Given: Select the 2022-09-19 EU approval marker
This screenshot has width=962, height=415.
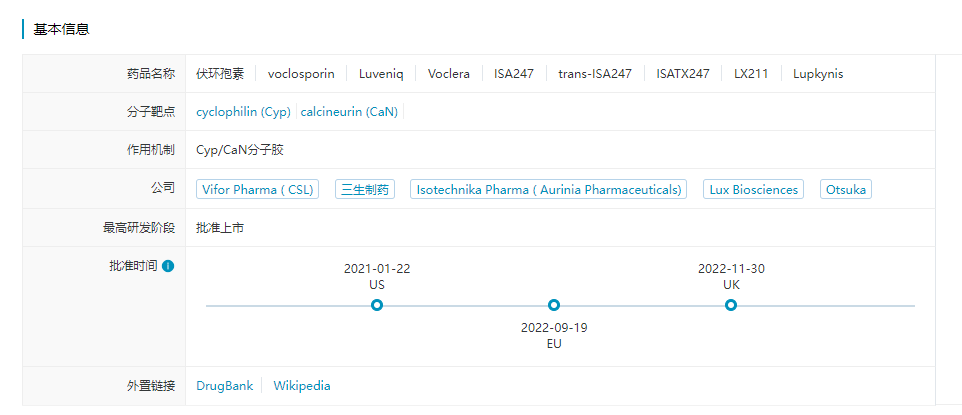Looking at the screenshot, I should [x=554, y=305].
